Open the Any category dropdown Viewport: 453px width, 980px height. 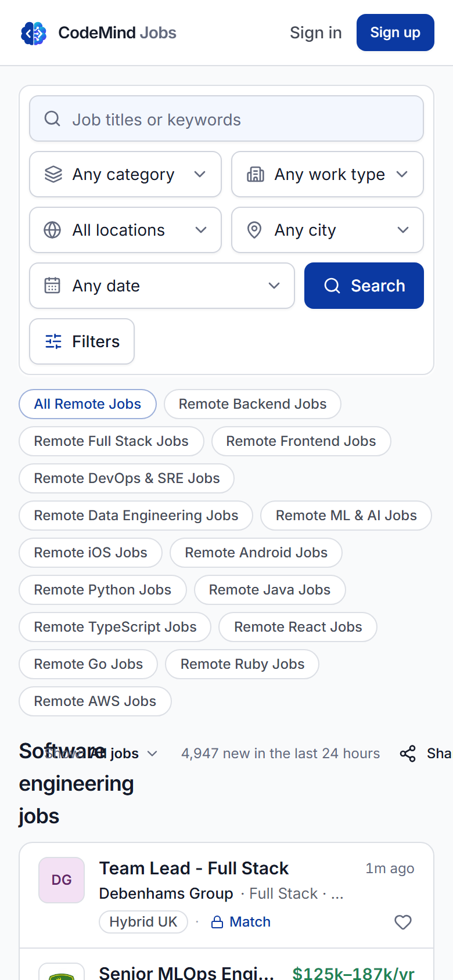[x=125, y=174]
